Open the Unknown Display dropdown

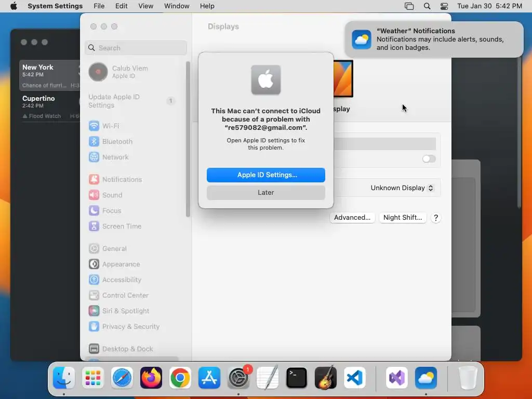pos(402,188)
